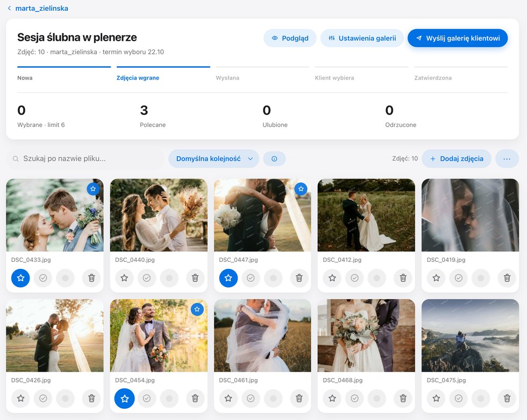Click the dot button for DSC_0412.jpg
Screen dimensions: 527x420
[x=377, y=278]
